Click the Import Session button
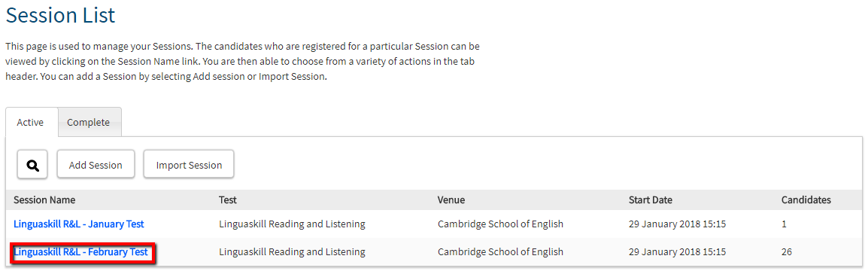The image size is (868, 274). point(189,165)
